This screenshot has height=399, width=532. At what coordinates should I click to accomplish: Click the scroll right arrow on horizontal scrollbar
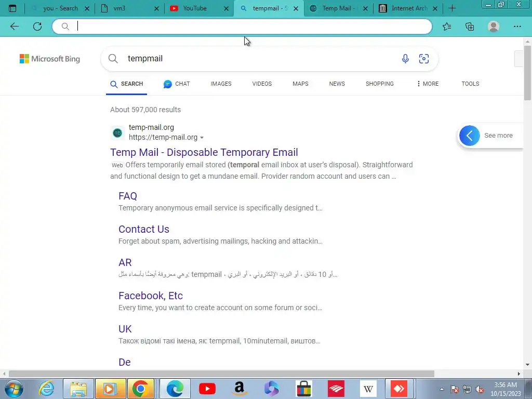coord(518,374)
